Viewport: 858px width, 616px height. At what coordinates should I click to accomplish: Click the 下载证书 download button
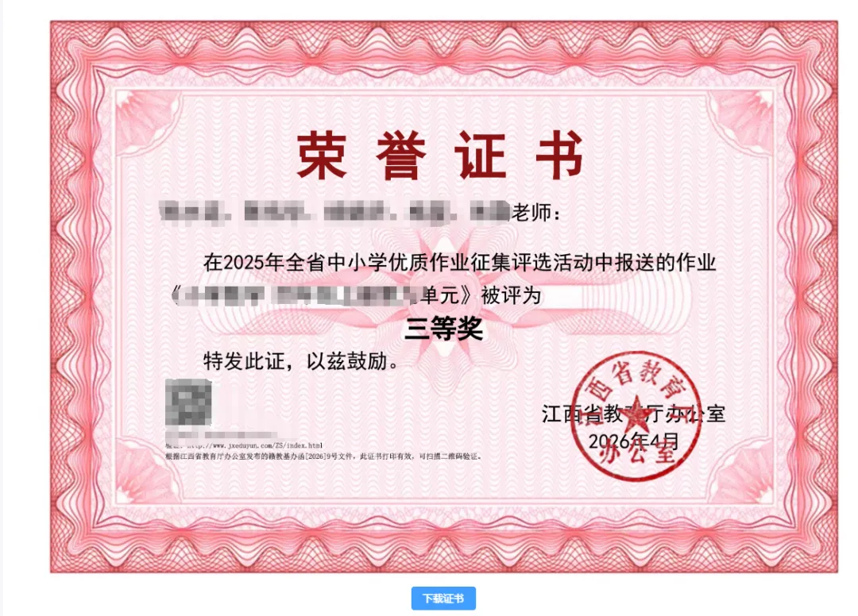443,599
